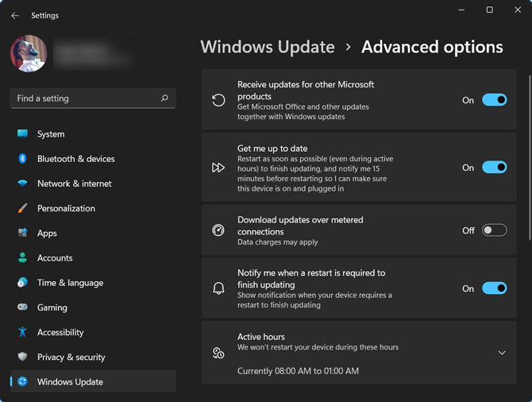Image resolution: width=532 pixels, height=402 pixels.
Task: Click the Windows Update breadcrumb link
Action: point(268,47)
